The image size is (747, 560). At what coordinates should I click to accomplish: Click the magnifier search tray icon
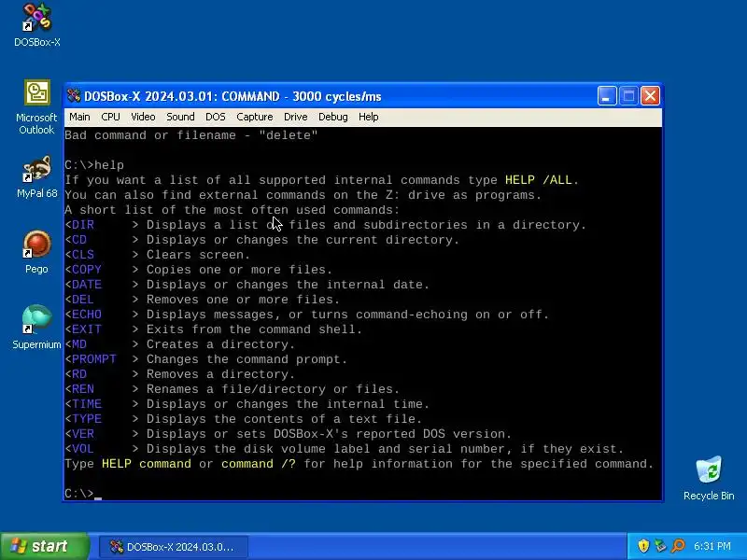point(678,546)
